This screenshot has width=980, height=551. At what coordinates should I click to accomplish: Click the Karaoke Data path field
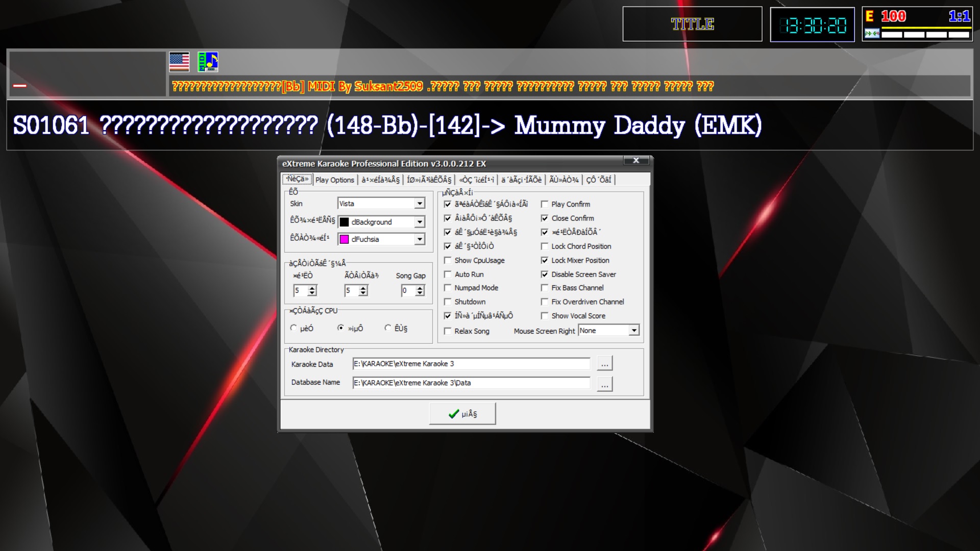coord(471,364)
